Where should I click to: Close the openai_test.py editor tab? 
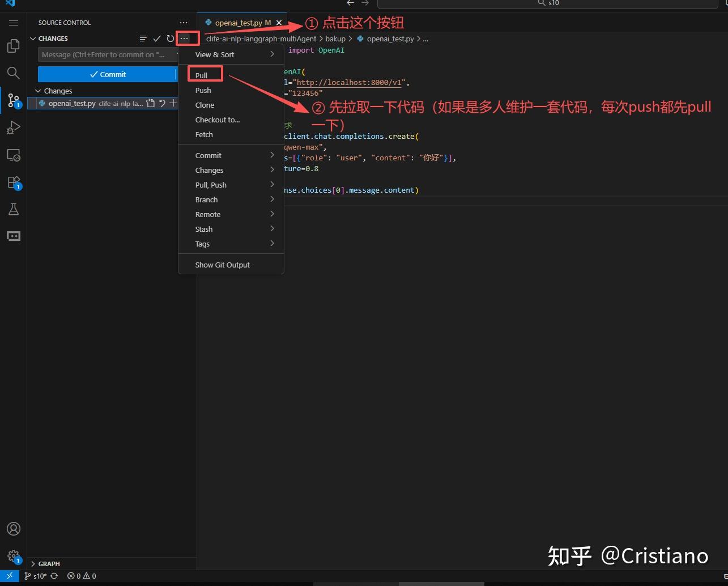(x=279, y=23)
